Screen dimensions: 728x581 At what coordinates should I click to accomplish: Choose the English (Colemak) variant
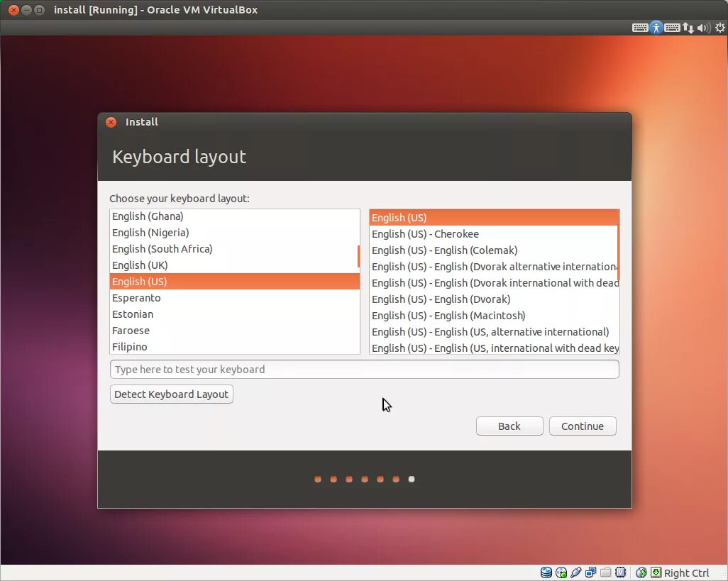point(494,250)
